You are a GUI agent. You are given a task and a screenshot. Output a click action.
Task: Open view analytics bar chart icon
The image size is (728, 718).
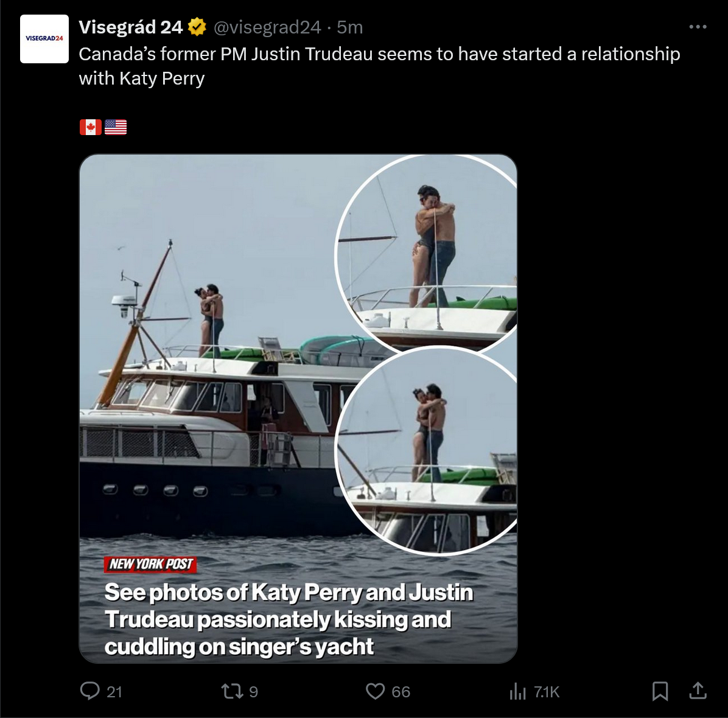tap(517, 691)
